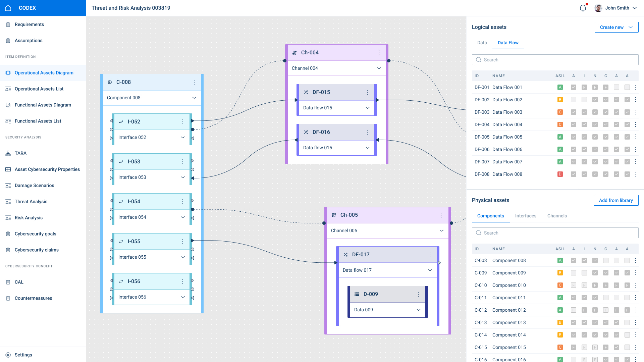This screenshot has width=644, height=362.
Task: Expand the Interface 054 dropdown
Action: click(x=183, y=217)
